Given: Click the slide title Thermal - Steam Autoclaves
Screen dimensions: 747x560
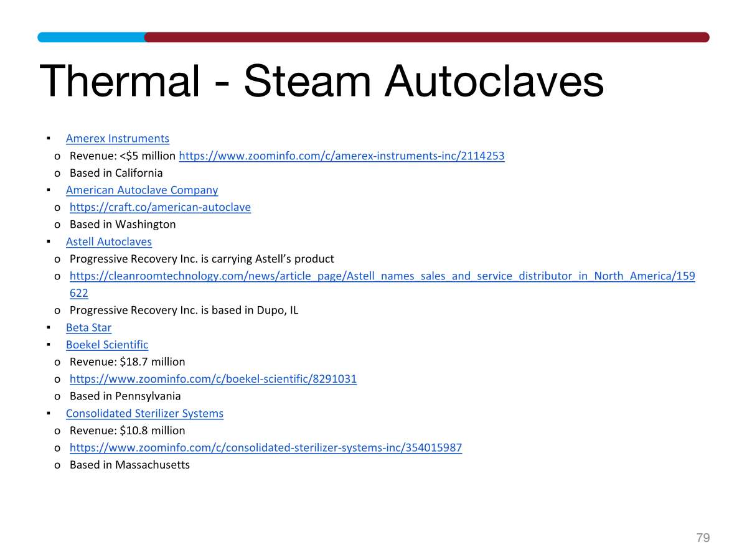Looking at the screenshot, I should coord(321,82).
